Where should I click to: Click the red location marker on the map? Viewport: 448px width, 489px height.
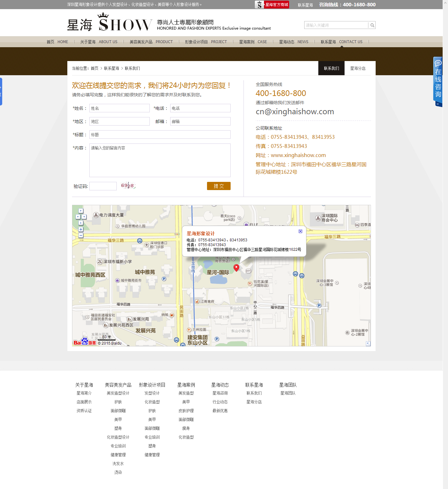click(236, 268)
